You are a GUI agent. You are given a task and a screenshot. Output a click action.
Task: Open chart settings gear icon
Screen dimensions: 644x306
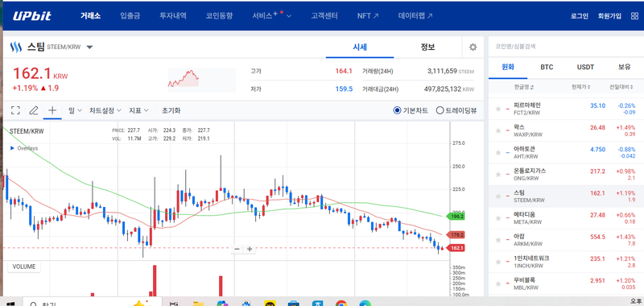point(473,48)
